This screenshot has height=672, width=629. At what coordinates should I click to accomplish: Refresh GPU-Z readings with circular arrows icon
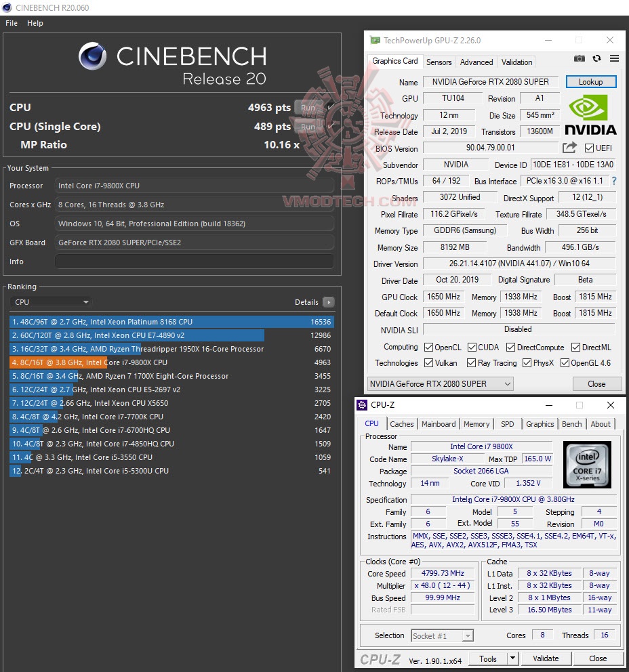tap(596, 59)
